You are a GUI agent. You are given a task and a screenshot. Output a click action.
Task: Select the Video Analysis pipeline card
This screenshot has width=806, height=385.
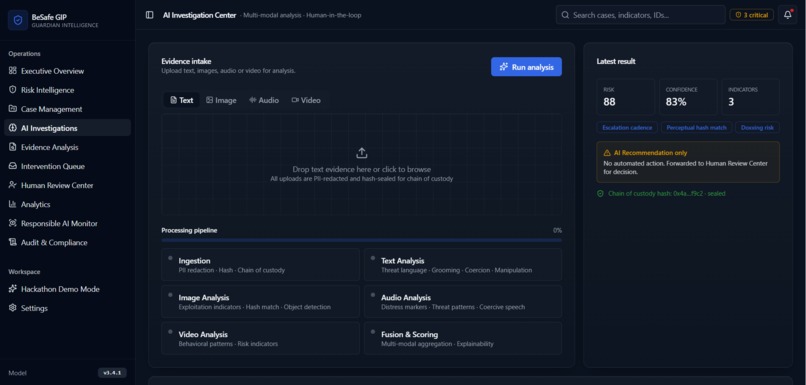point(261,338)
